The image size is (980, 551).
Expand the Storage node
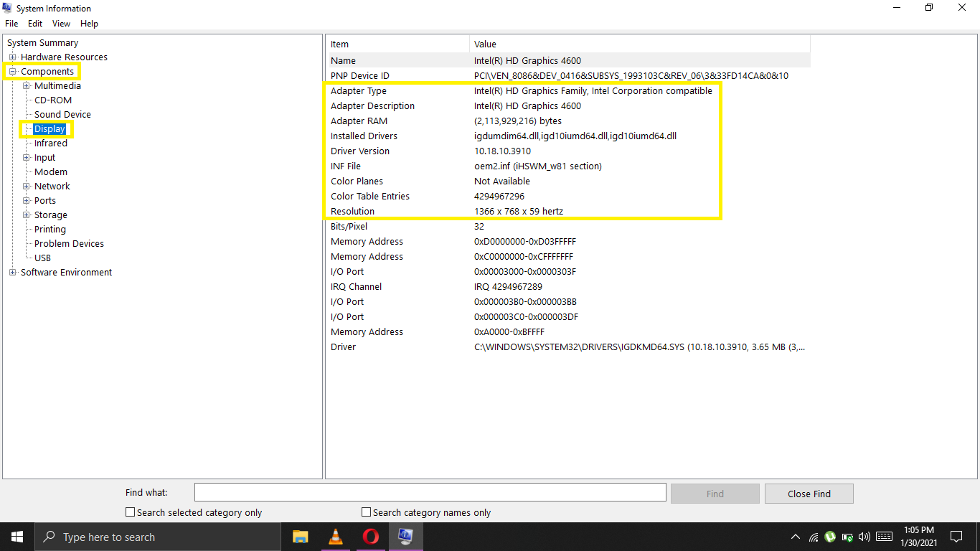coord(27,215)
